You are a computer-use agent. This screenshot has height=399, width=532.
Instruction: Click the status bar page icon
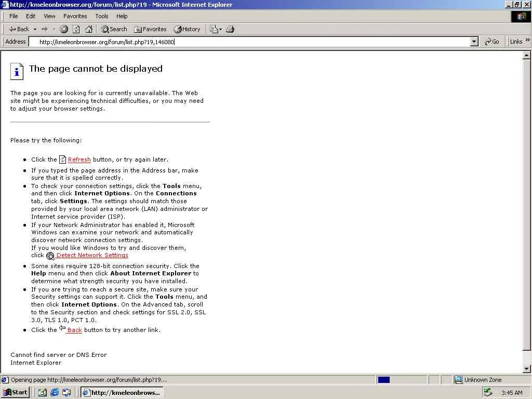click(x=5, y=380)
